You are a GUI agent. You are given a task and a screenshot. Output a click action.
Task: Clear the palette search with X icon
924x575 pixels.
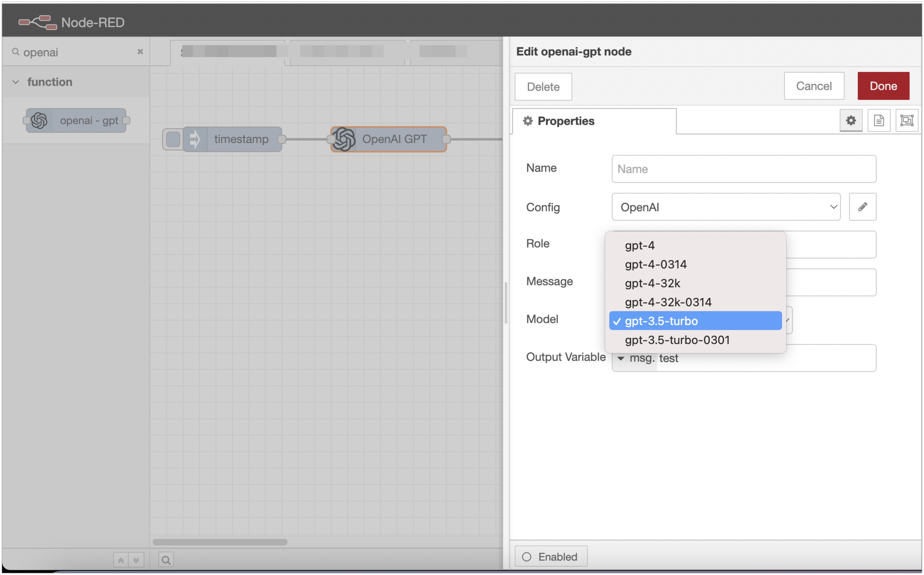point(140,52)
